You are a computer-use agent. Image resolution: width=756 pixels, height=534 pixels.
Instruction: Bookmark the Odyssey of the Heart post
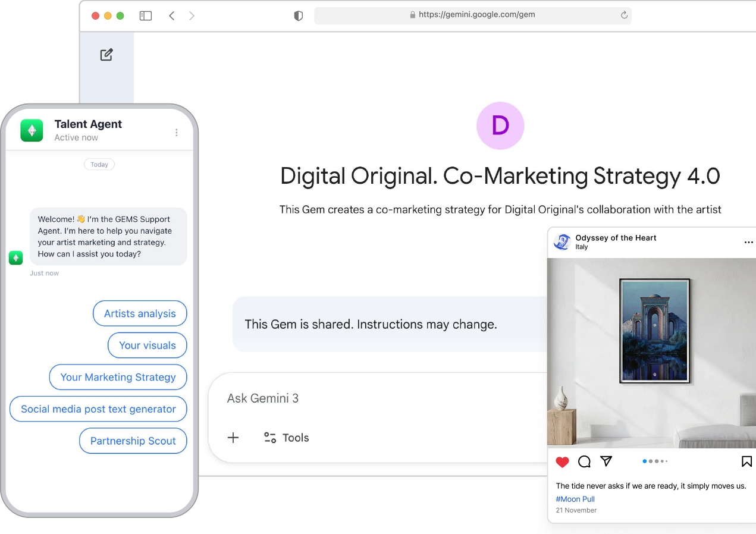746,461
